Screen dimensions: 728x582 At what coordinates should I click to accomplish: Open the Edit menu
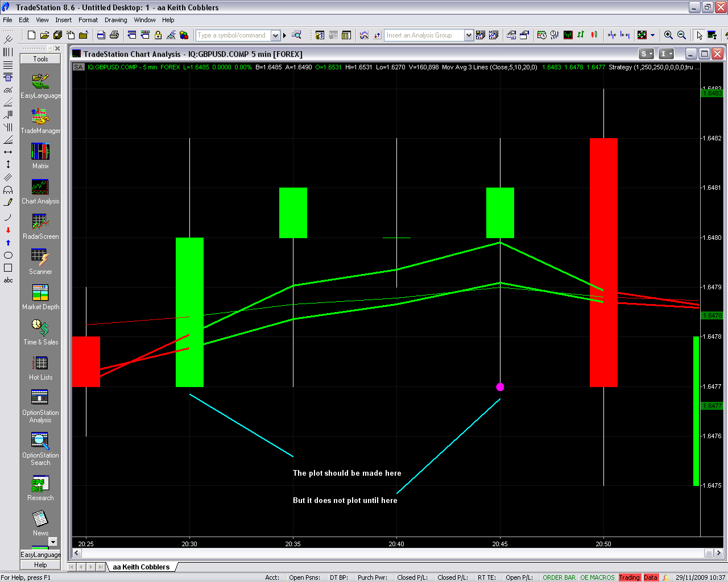tap(24, 20)
